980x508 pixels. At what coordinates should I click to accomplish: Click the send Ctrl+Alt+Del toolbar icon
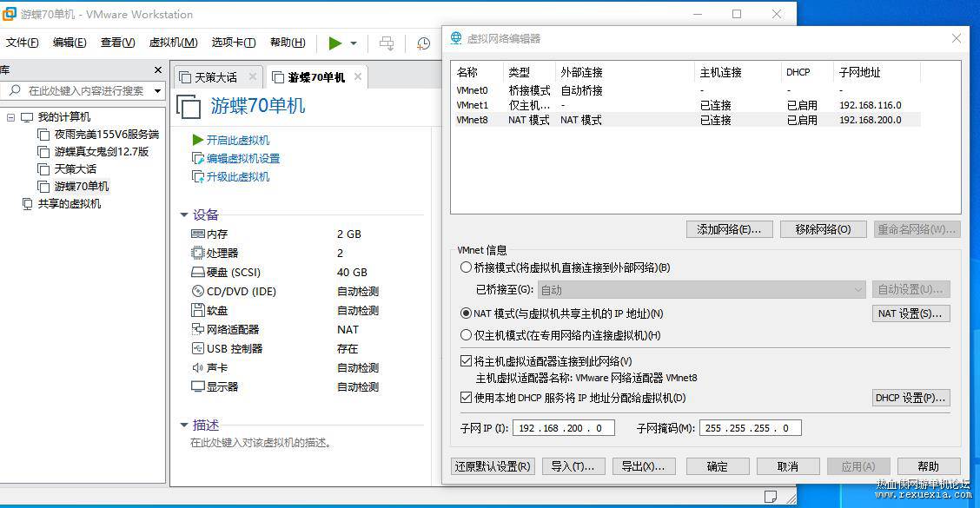tap(387, 43)
